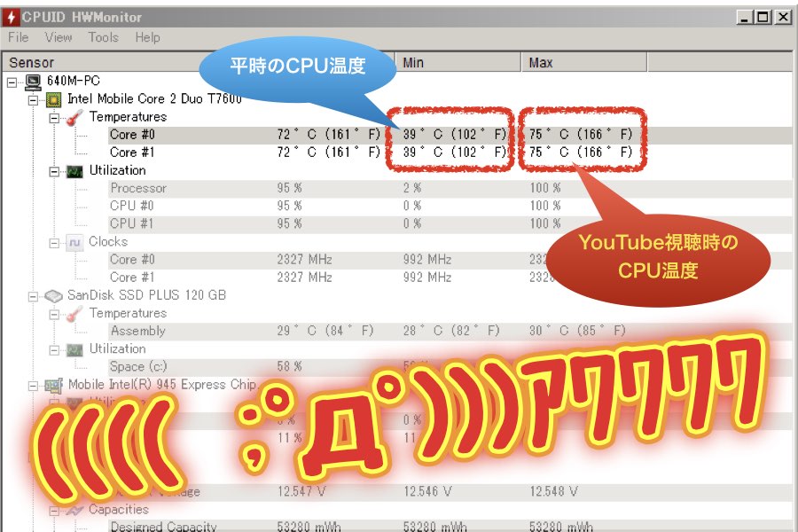Click the SSD Temperatures thermometer icon
This screenshot has height=532, width=798.
[x=74, y=314]
